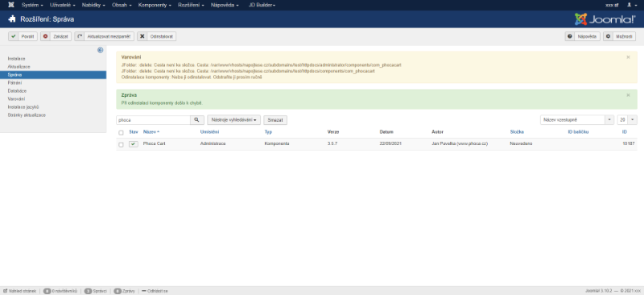Image resolution: width=644 pixels, height=295 pixels.
Task: Click Odhlásit se logout link
Action: point(155,291)
